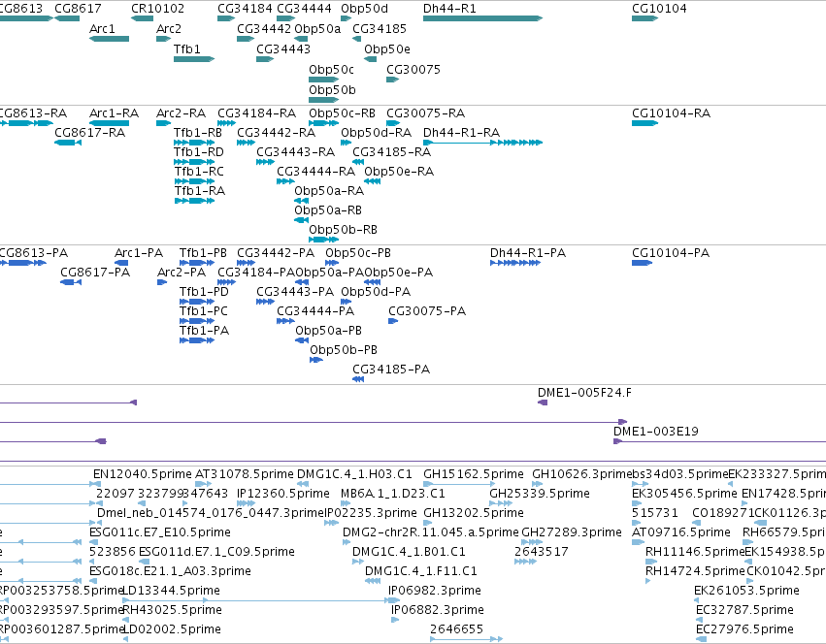Screen dimensions: 826x644
Task: Select the Obp50b-PB protein label
Action: coord(344,350)
